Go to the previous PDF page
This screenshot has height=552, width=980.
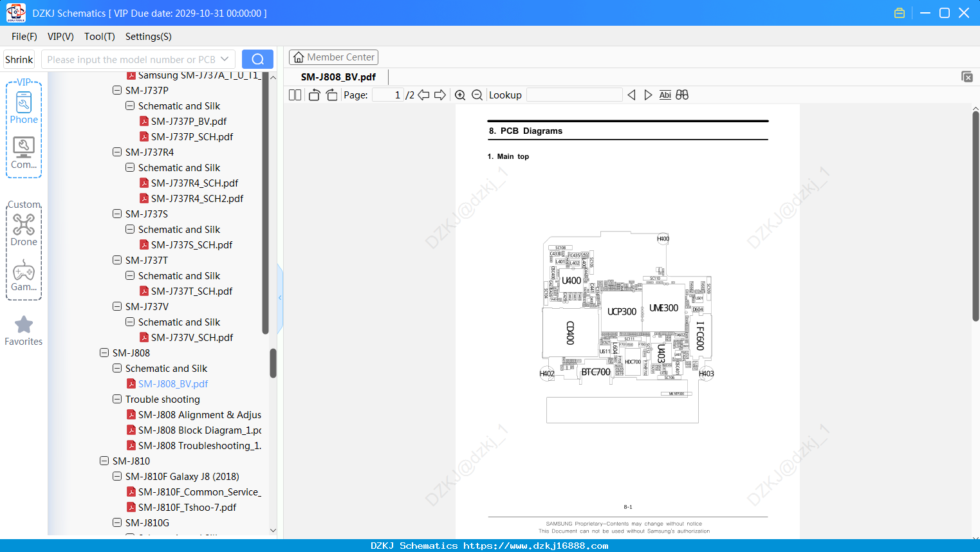point(423,95)
